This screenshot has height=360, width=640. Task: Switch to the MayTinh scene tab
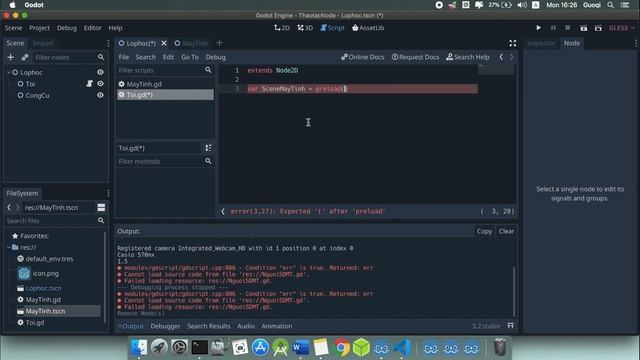191,43
